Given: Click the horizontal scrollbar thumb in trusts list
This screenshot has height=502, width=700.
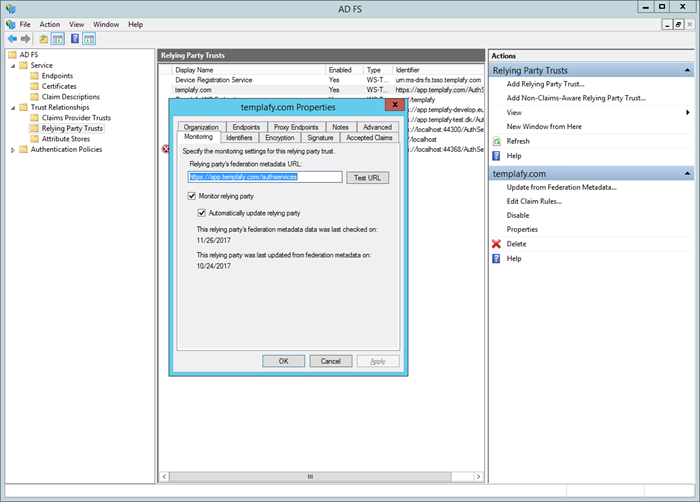Looking at the screenshot, I should pos(310,477).
